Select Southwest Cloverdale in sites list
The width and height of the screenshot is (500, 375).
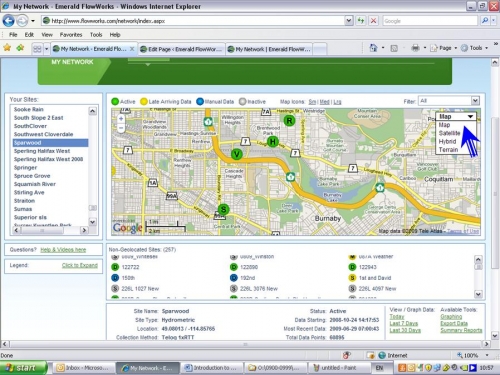[x=43, y=134]
